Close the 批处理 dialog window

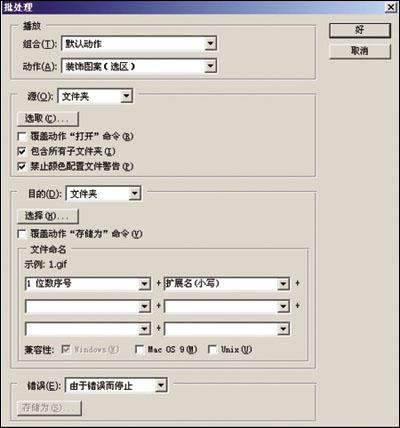point(391,7)
